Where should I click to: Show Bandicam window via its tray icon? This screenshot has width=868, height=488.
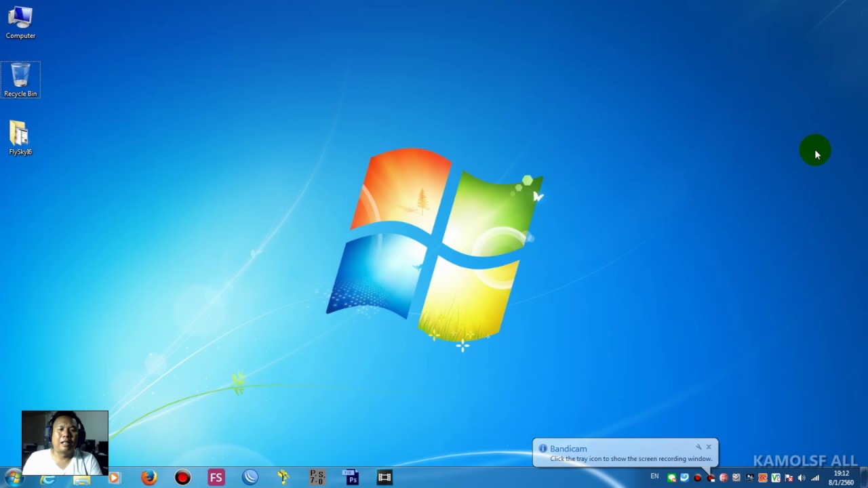[x=711, y=479]
